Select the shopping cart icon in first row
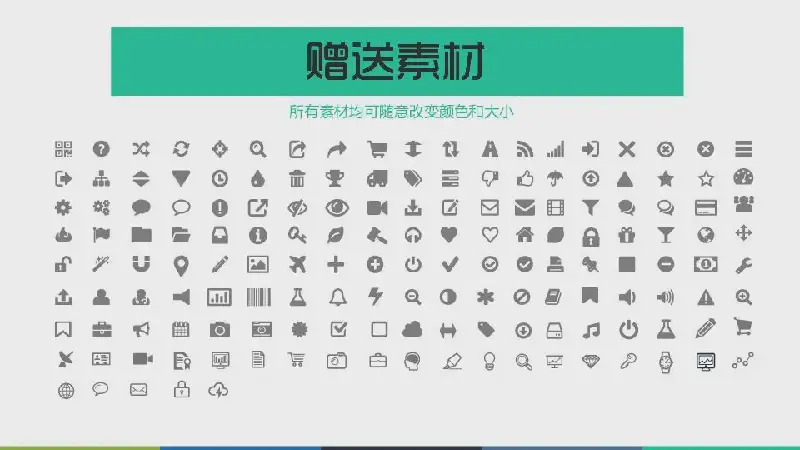The height and width of the screenshot is (450, 800). (377, 149)
